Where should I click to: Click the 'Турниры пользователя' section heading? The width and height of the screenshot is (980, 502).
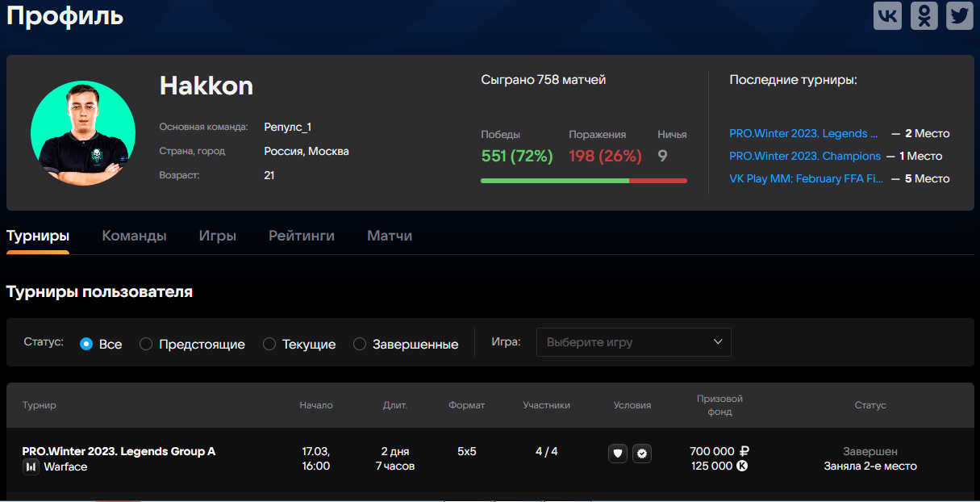99,291
